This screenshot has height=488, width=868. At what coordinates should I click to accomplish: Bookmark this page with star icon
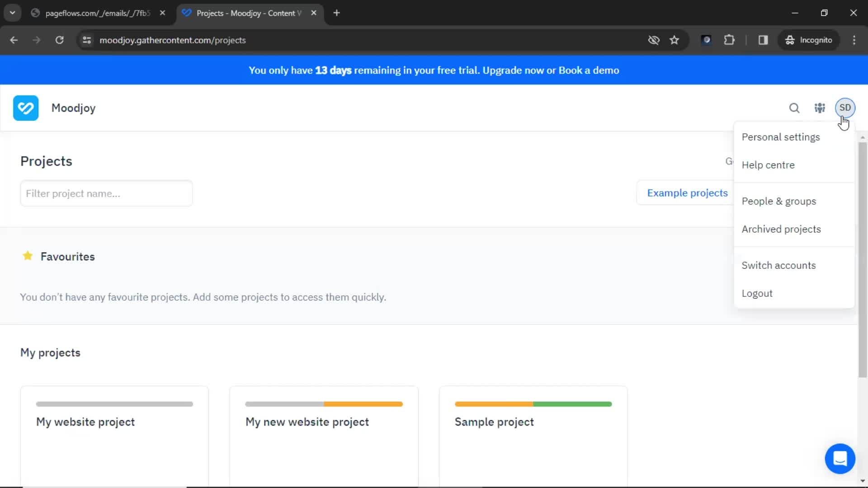(x=675, y=40)
